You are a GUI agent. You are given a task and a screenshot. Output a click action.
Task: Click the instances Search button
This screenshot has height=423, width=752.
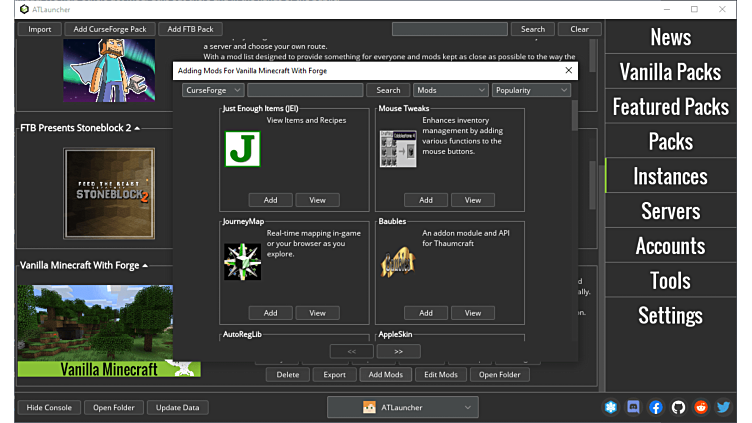tap(533, 29)
